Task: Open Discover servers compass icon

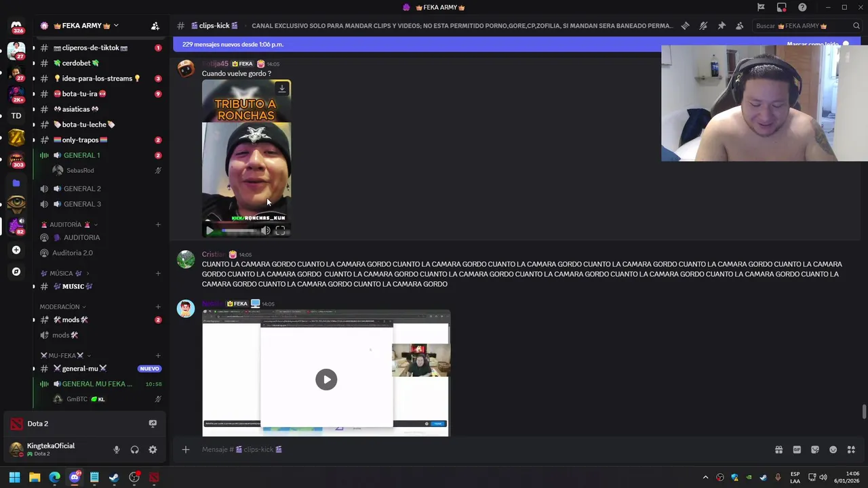Action: [x=16, y=272]
